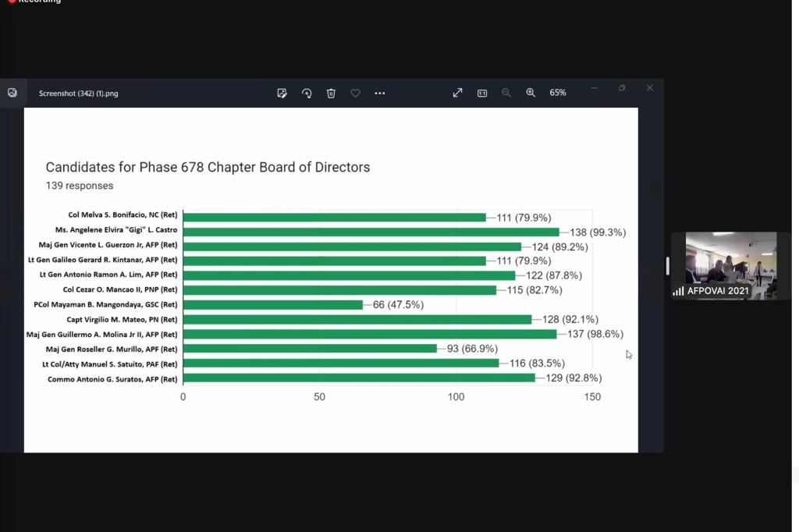799x532 pixels.
Task: Maximize the Photos viewer window
Action: point(622,88)
